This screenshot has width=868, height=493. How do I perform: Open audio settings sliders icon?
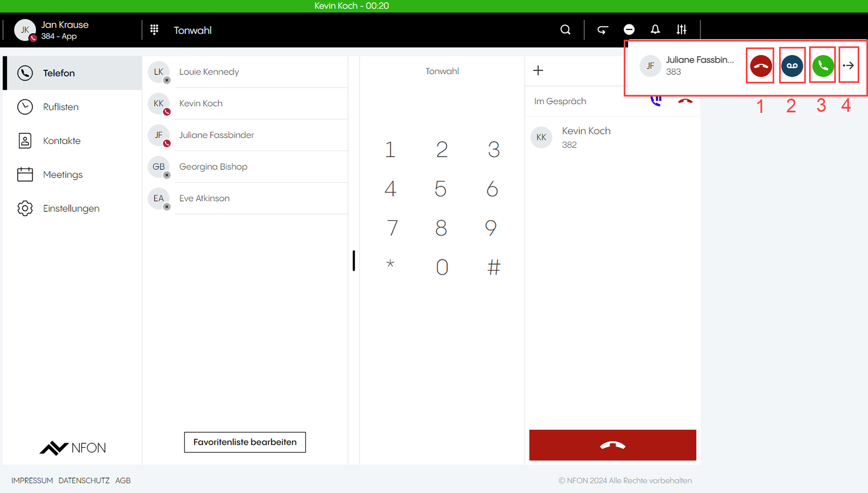coord(681,30)
